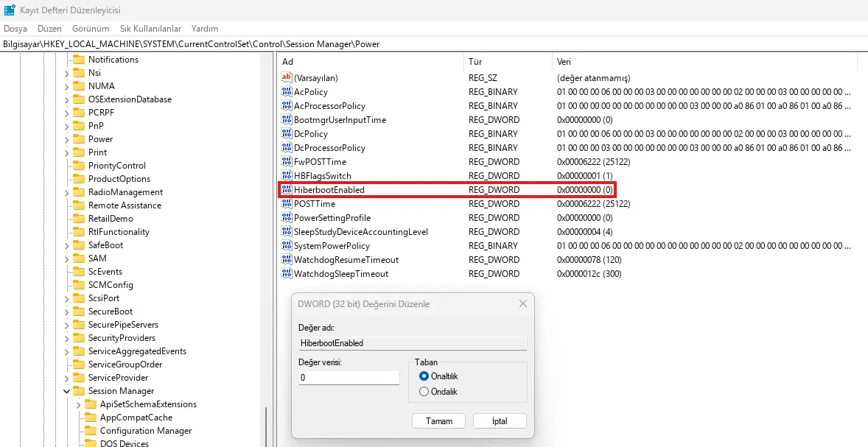Click the ProductOptions folder icon

pyautogui.click(x=78, y=179)
